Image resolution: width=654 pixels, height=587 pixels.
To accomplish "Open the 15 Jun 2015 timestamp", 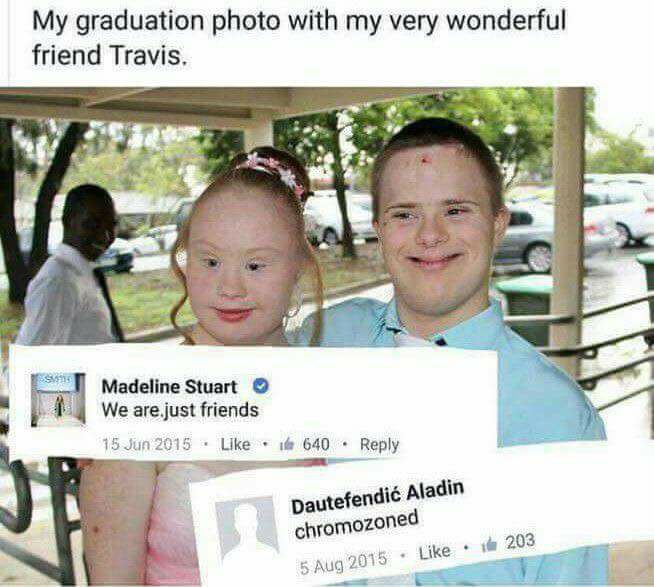I will click(x=146, y=444).
